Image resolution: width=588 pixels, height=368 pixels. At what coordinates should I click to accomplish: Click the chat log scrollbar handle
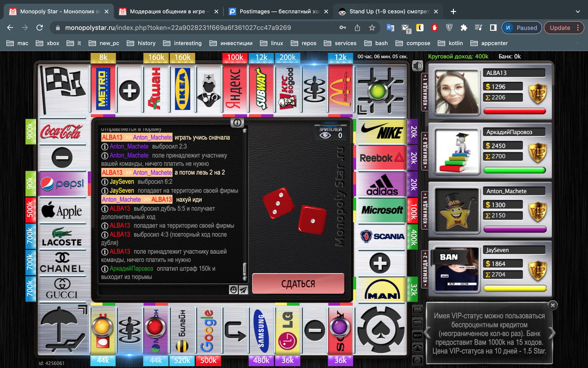(x=245, y=269)
